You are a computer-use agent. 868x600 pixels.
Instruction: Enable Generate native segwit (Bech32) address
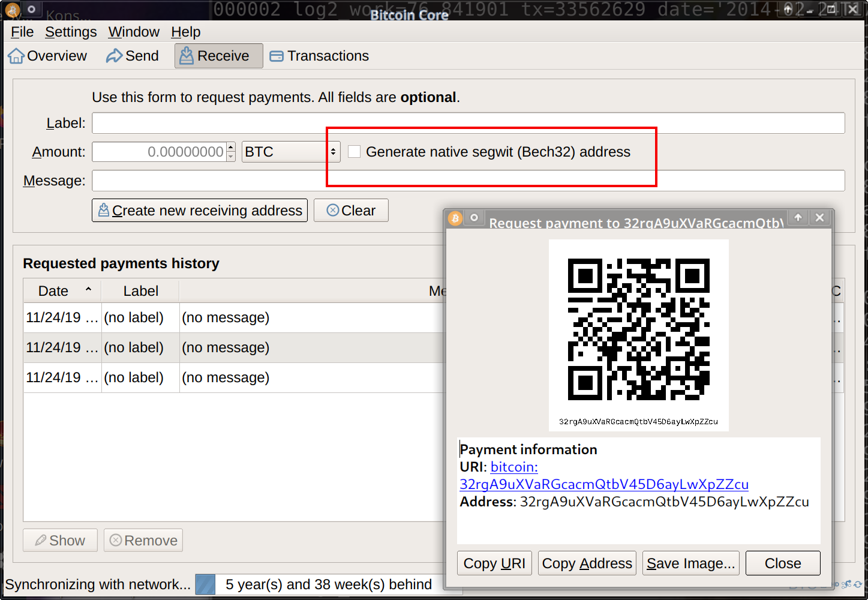point(355,152)
